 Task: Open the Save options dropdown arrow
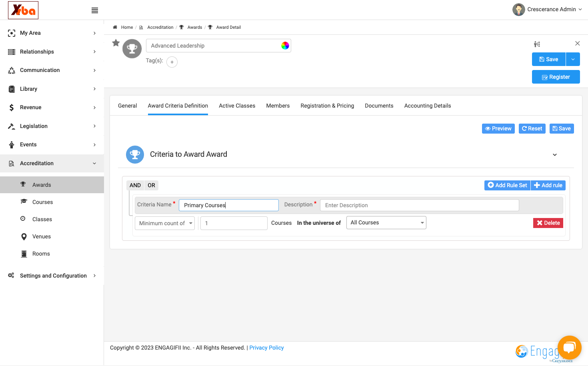(x=573, y=59)
